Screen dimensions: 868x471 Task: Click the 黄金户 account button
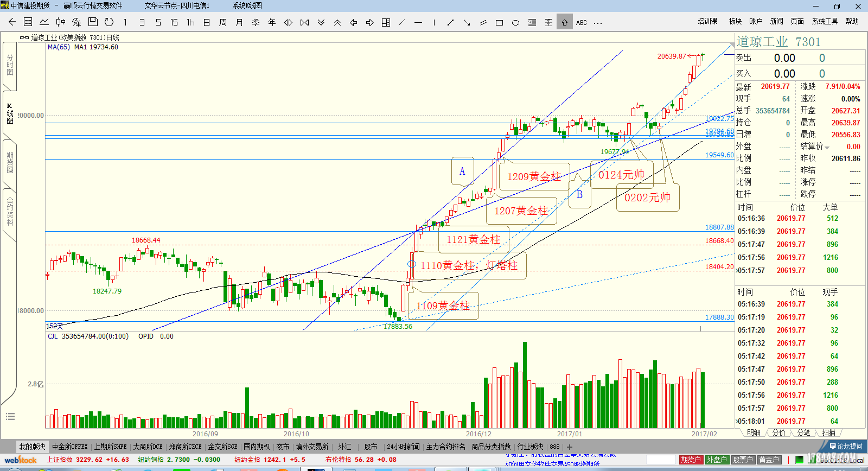(x=769, y=460)
